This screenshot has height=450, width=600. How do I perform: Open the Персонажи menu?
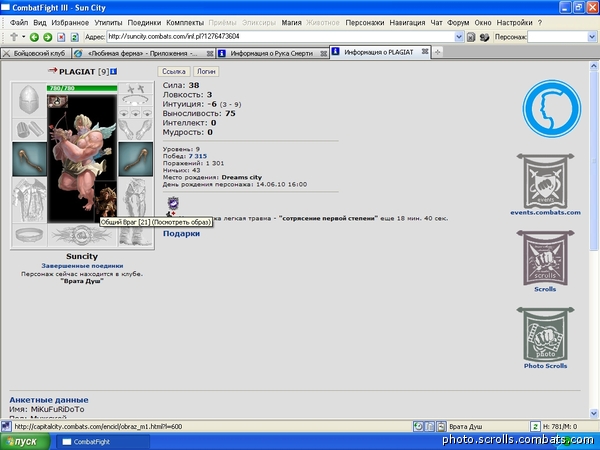pos(365,23)
